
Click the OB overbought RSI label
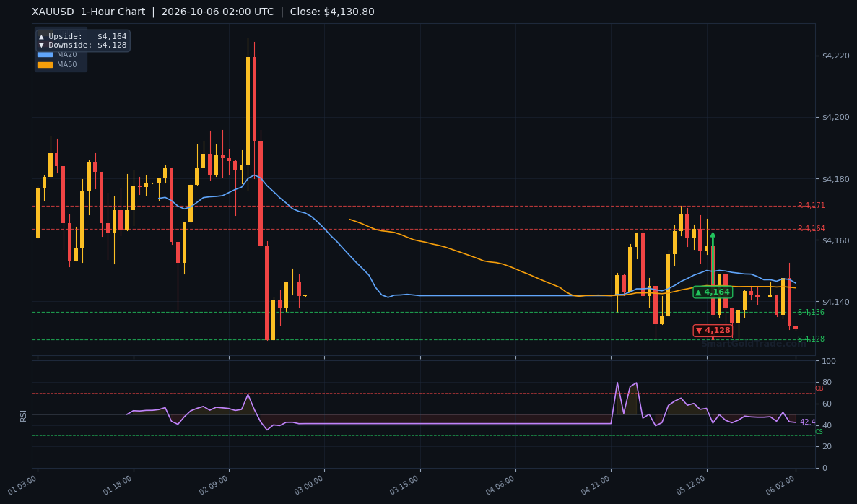[x=819, y=388]
